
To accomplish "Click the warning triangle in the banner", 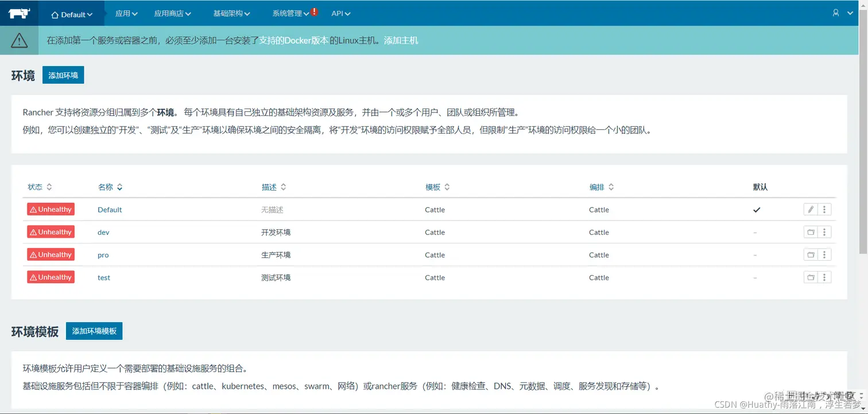I will click(x=19, y=40).
